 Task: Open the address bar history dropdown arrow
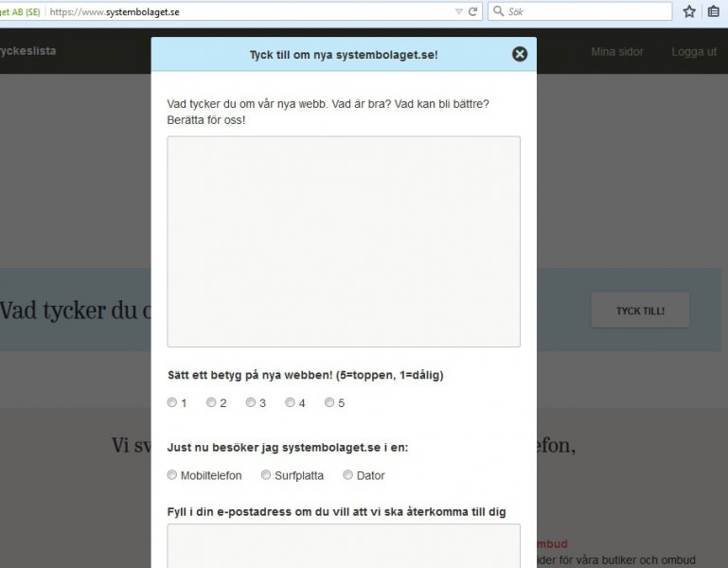pyautogui.click(x=458, y=11)
